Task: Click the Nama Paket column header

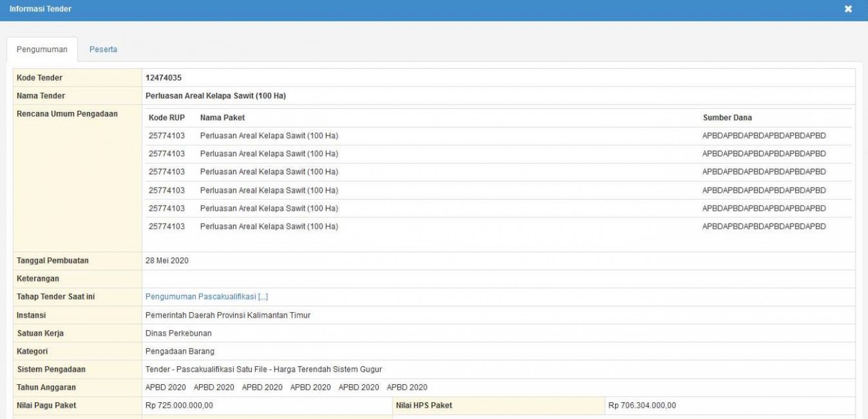Action: point(222,118)
